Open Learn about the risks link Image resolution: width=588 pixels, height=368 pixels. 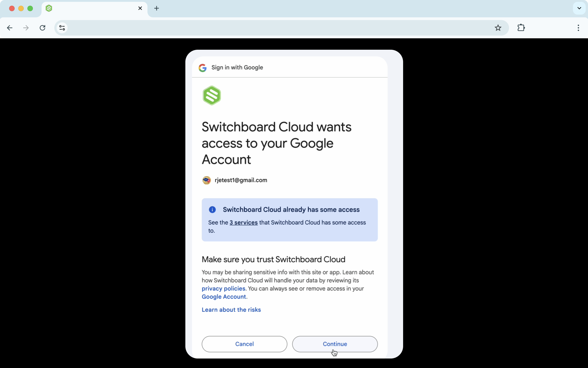(x=231, y=310)
